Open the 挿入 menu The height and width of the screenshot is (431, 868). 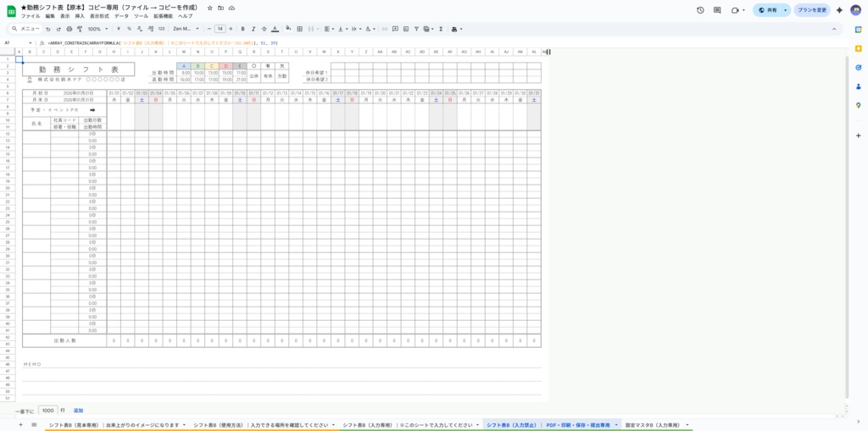pos(80,16)
